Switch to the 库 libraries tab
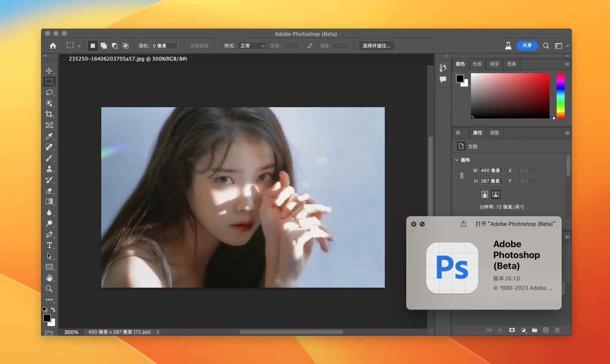The width and height of the screenshot is (610, 364). pos(458,133)
